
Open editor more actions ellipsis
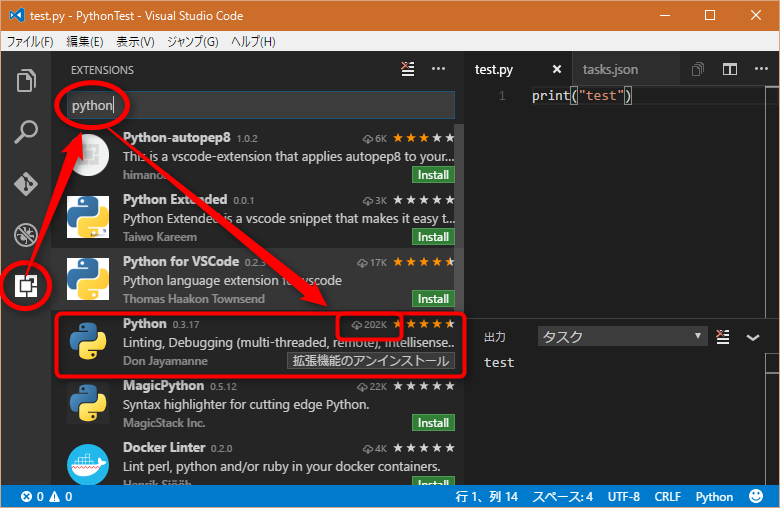click(x=761, y=69)
